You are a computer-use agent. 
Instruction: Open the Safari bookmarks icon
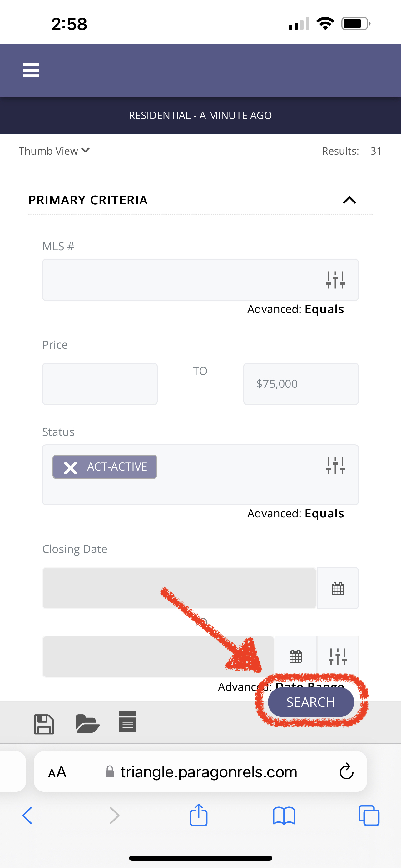click(x=284, y=816)
